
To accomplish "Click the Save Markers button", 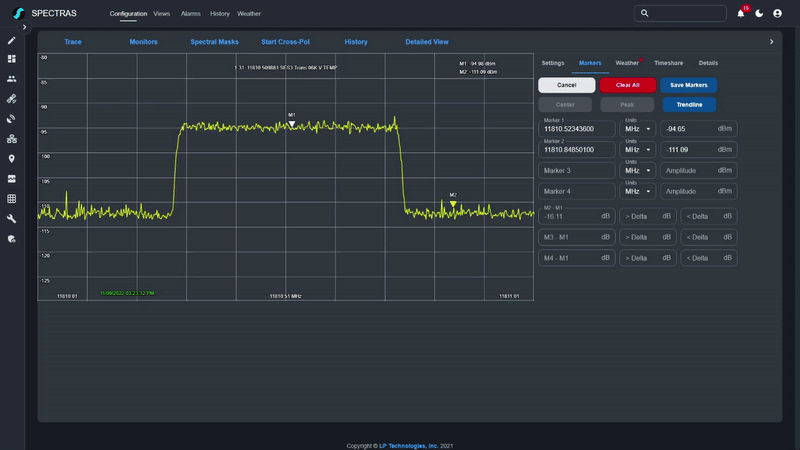I will coord(689,85).
